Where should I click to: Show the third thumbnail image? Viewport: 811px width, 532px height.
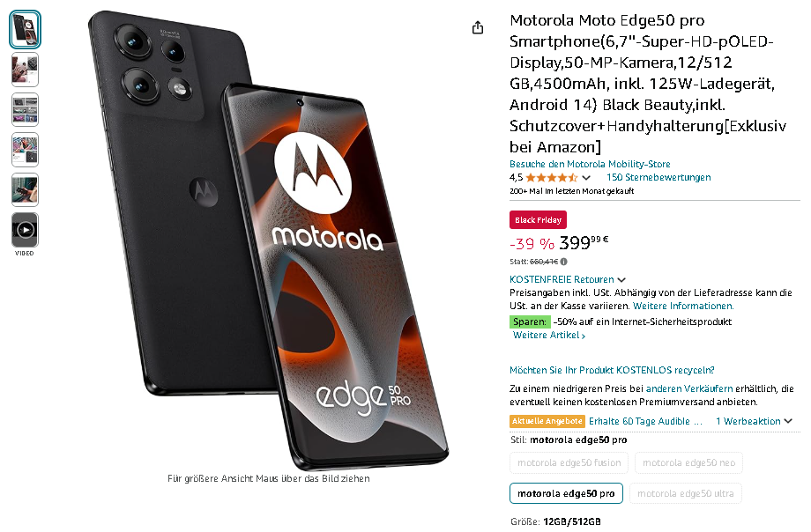[x=25, y=109]
